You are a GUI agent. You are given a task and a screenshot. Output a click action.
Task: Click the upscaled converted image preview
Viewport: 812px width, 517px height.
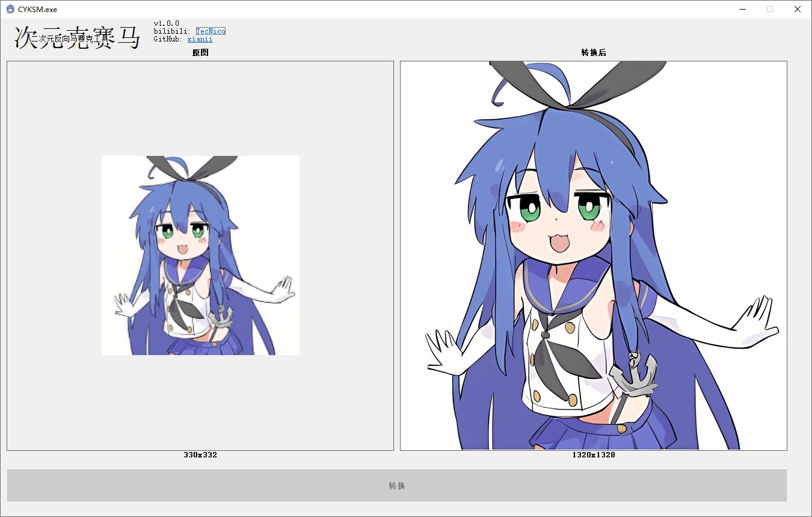coord(593,255)
